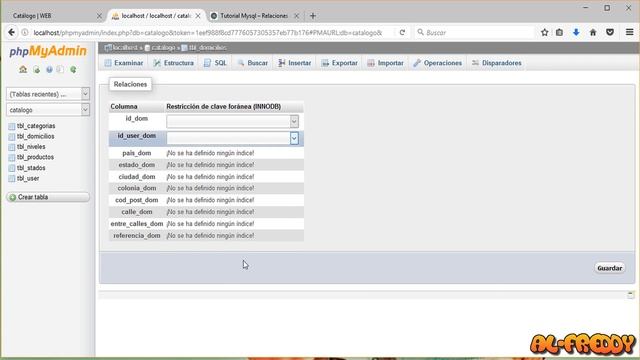Click the pais_dom column name

point(137,153)
